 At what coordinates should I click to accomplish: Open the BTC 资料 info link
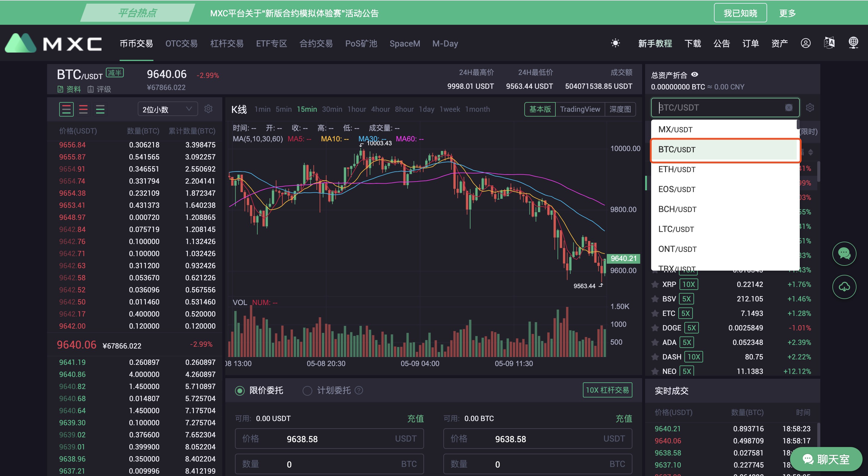(69, 89)
